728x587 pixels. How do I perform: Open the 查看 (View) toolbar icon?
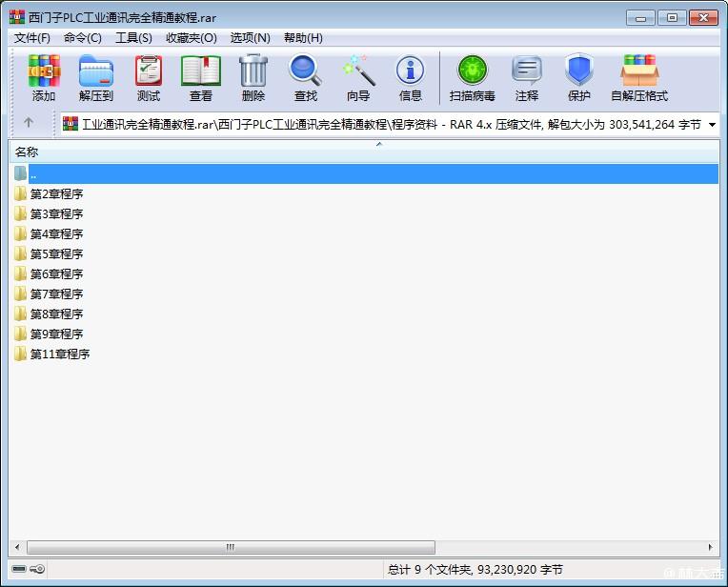tap(201, 78)
